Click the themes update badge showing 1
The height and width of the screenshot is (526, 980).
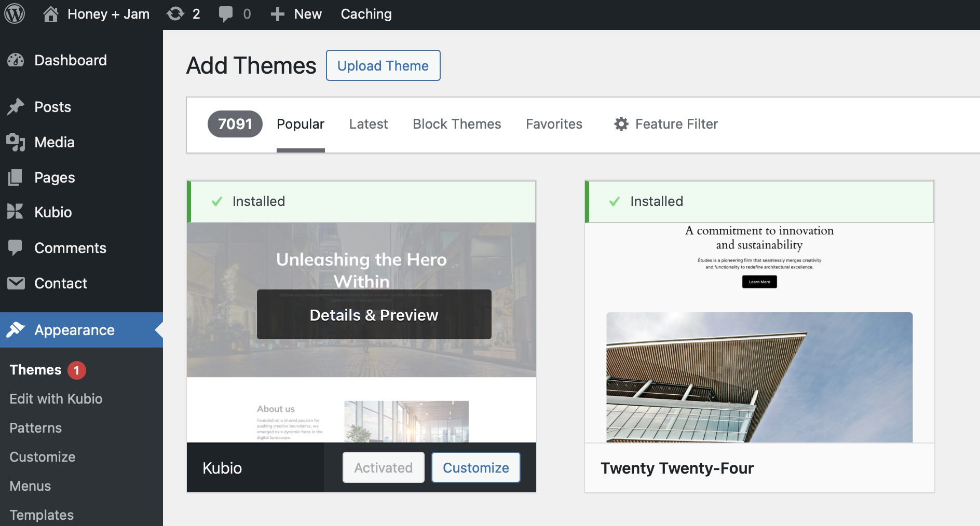pyautogui.click(x=77, y=370)
